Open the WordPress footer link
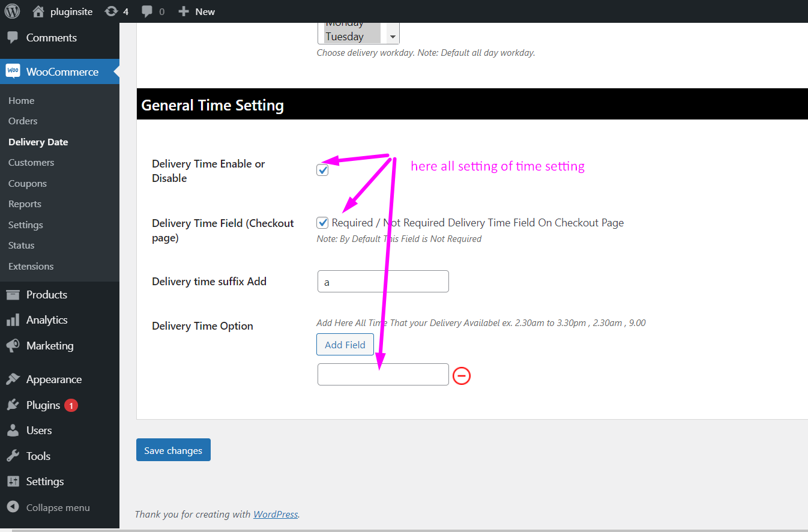 276,514
